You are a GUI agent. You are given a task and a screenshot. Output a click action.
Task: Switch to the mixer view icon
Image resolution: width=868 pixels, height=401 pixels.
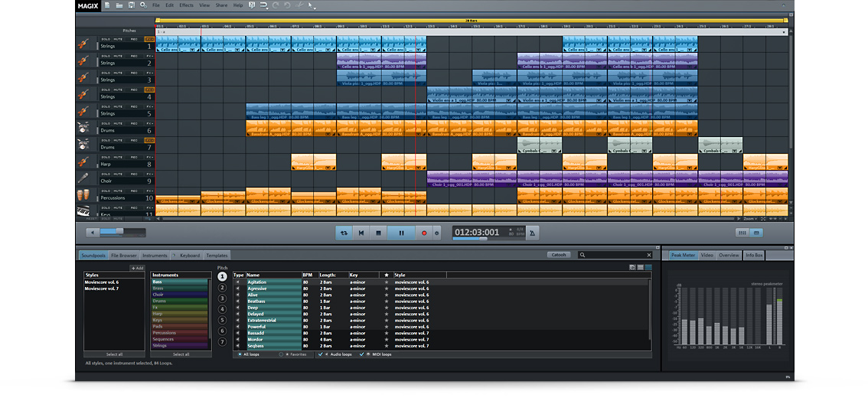743,233
